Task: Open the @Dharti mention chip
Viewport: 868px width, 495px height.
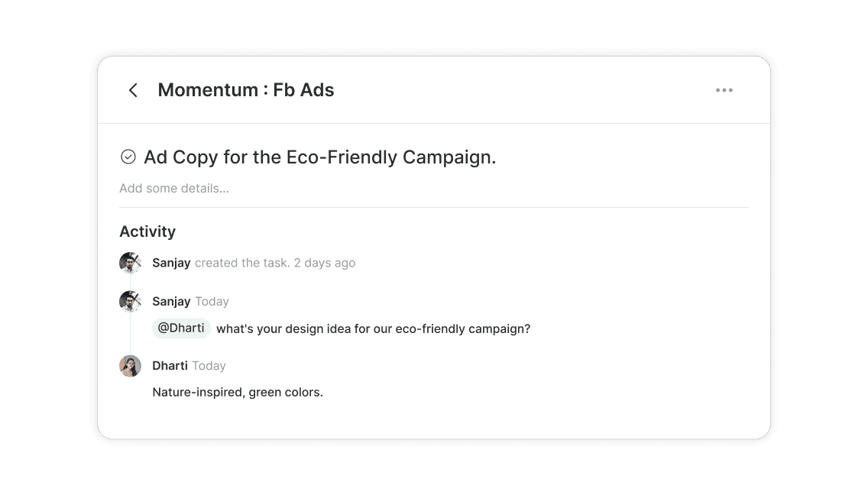Action: click(181, 328)
